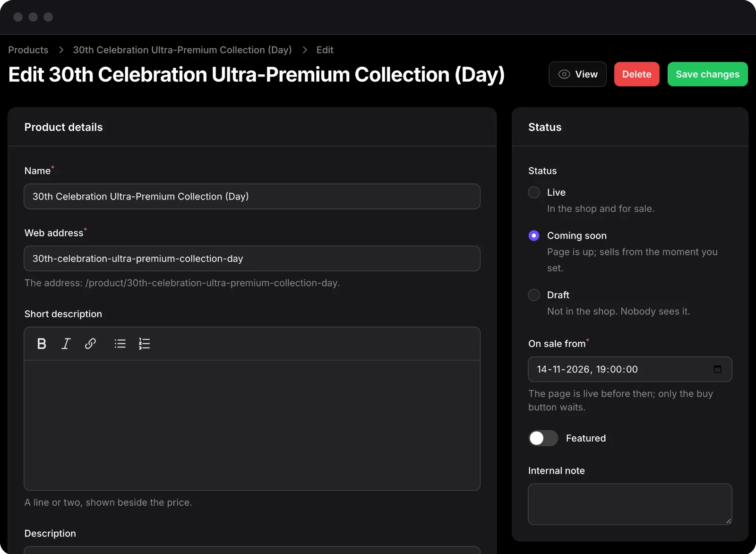Turn on the Featured toggle switch
This screenshot has height=554, width=756.
coord(543,438)
